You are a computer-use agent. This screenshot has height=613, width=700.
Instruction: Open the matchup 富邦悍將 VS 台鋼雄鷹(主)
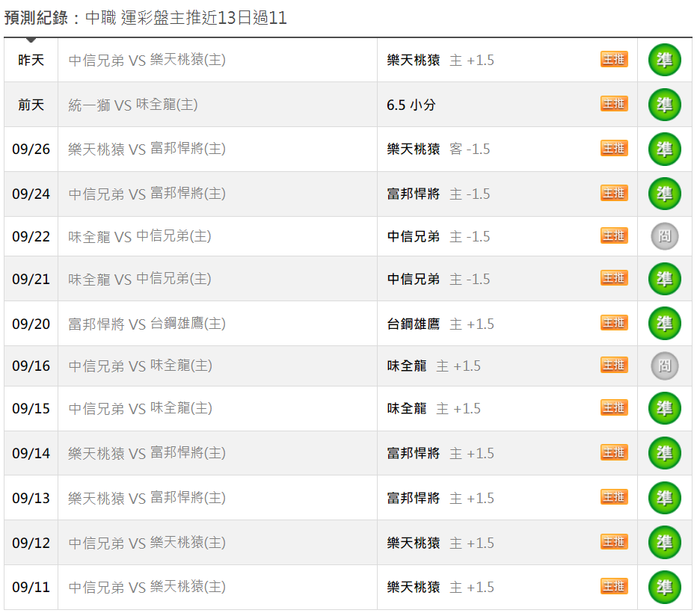(147, 324)
